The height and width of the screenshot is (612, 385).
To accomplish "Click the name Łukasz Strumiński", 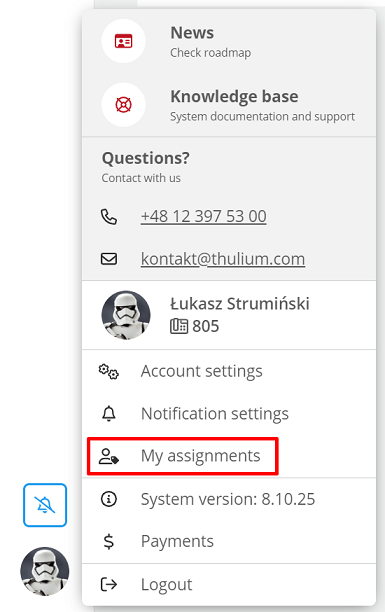I will [240, 304].
